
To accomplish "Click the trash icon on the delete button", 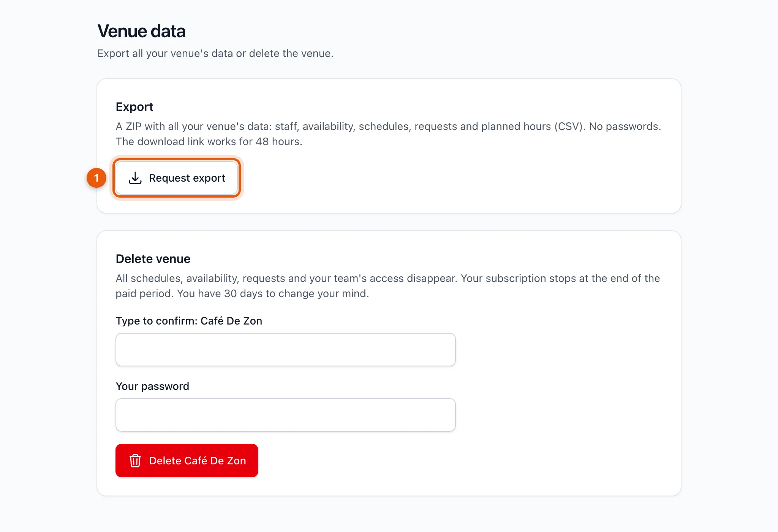I will pos(135,461).
